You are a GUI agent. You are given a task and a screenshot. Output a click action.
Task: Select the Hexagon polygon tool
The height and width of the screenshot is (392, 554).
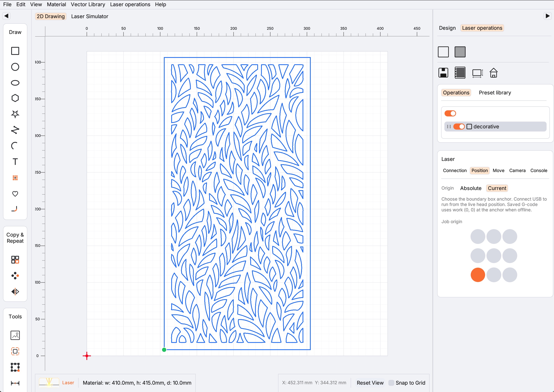point(15,98)
